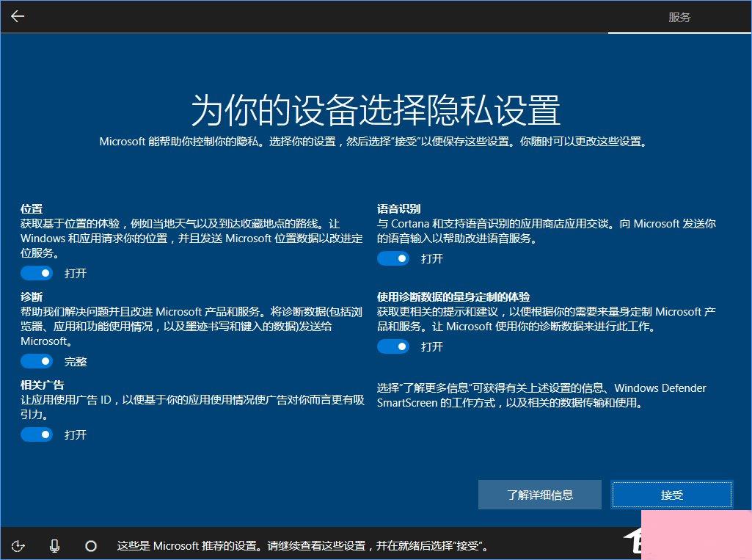Click the microphone icon in bottom bar
The image size is (752, 560).
(55, 545)
